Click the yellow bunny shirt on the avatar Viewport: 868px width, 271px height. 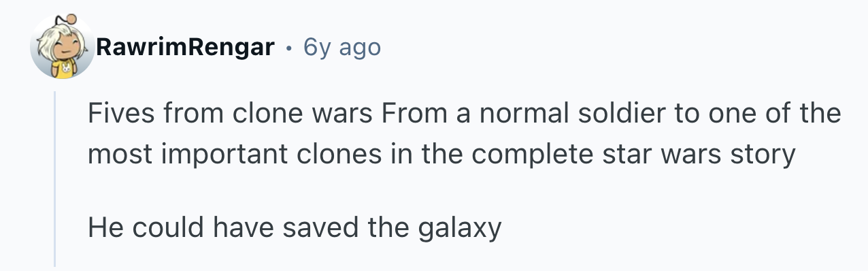click(64, 70)
